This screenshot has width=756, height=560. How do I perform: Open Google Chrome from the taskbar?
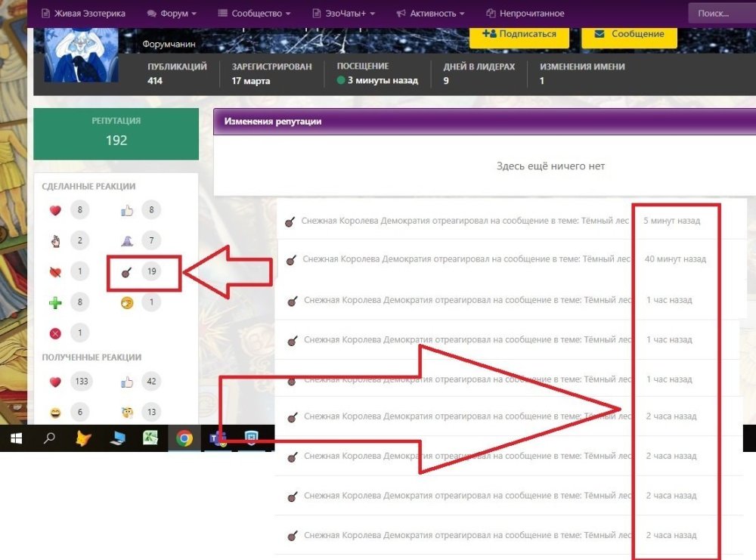click(184, 438)
